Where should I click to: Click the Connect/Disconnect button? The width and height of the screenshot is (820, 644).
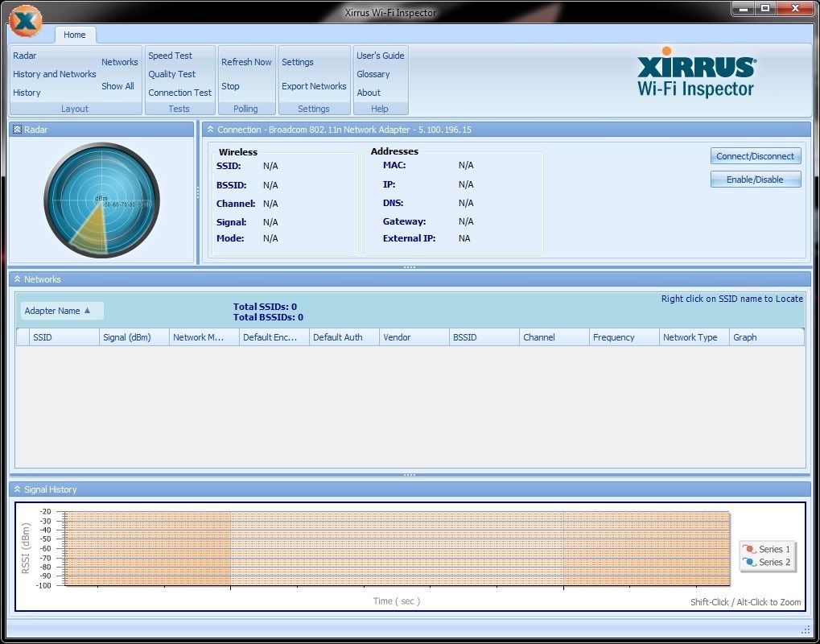[x=755, y=156]
